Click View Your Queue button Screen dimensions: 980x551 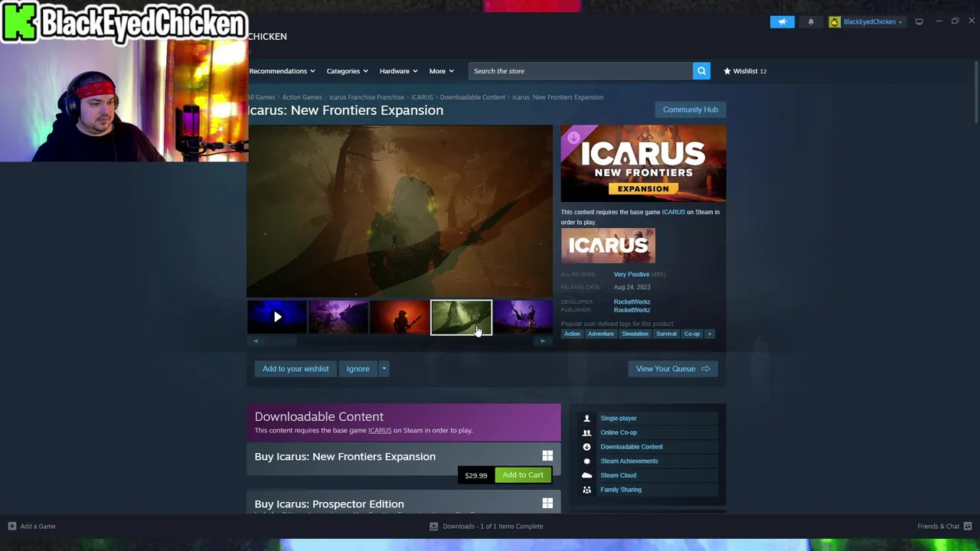click(x=673, y=369)
